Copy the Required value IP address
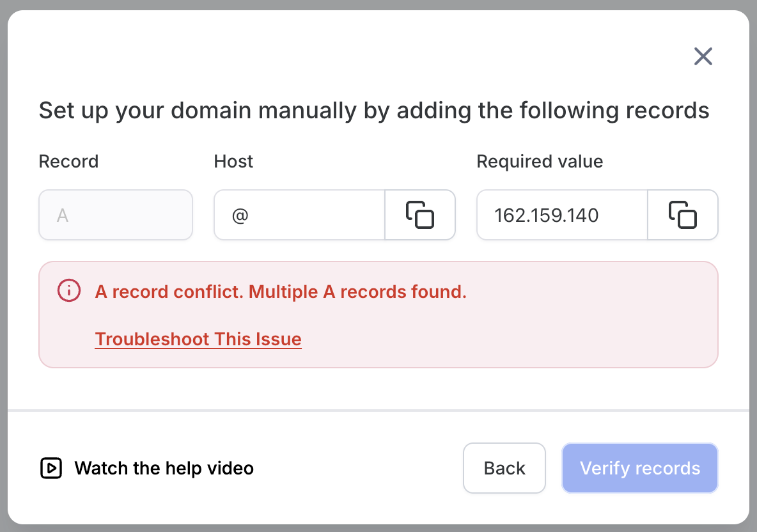Viewport: 757px width, 532px height. (x=683, y=215)
